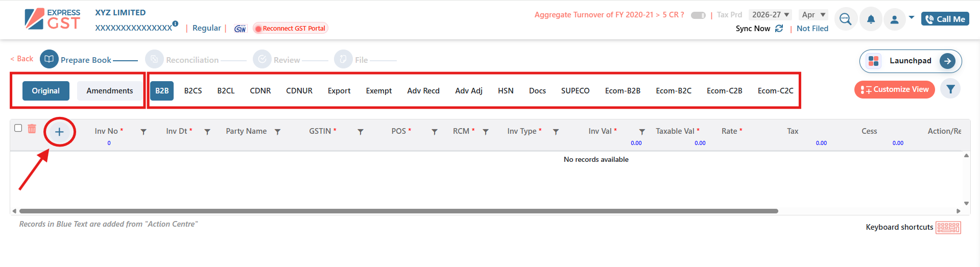
Task: Open the keyboard shortcuts icon
Action: pos(948,227)
